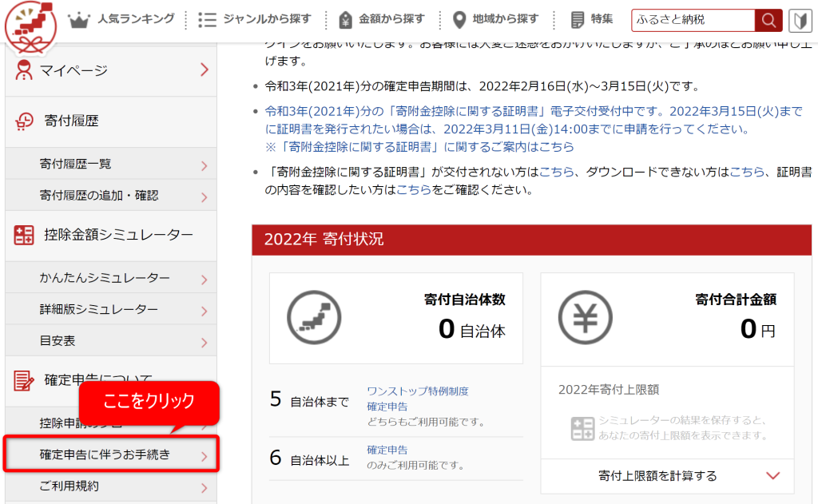Click the location pin icon for 地域から探す
Viewport: 818px width, 504px height.
click(x=459, y=20)
